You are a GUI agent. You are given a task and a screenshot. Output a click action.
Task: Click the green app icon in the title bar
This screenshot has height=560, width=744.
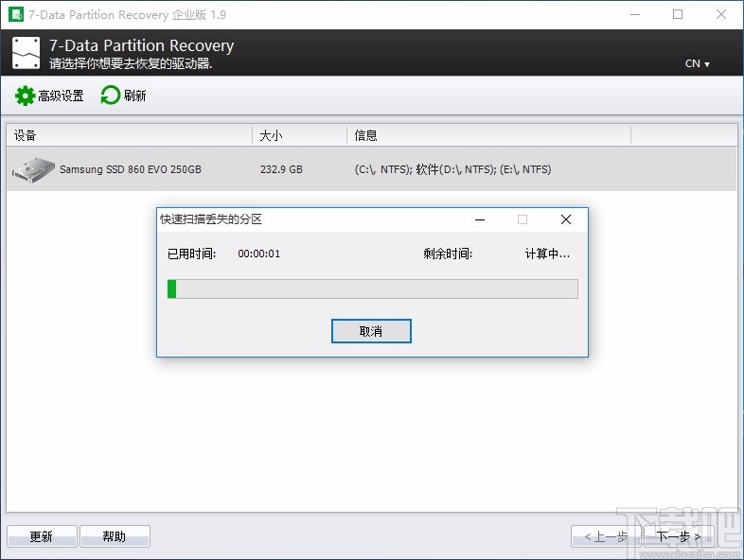pyautogui.click(x=16, y=14)
